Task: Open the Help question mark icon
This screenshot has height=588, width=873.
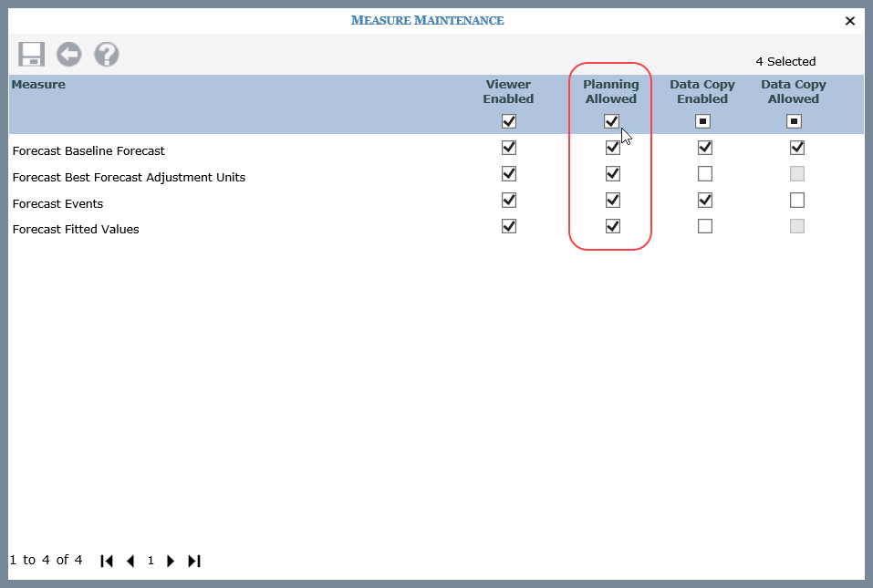Action: (107, 55)
